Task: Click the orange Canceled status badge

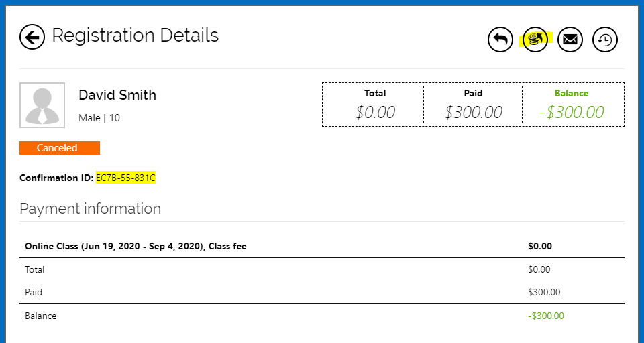Action: pyautogui.click(x=59, y=148)
